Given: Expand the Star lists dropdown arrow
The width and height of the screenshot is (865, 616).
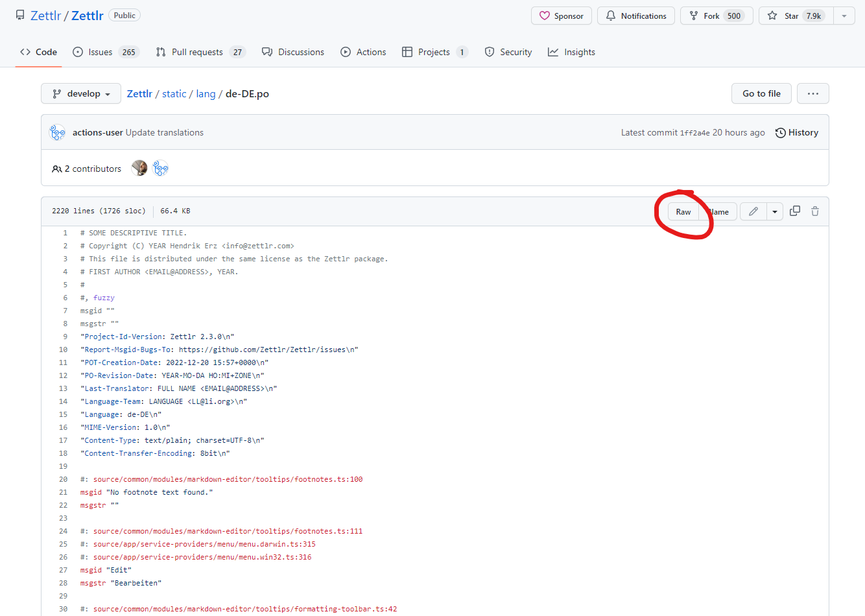Looking at the screenshot, I should [844, 16].
